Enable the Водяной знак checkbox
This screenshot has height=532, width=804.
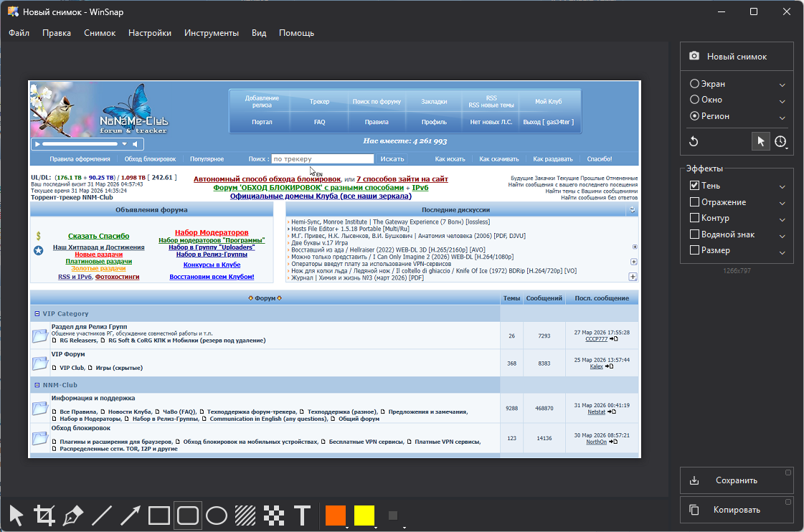point(694,234)
